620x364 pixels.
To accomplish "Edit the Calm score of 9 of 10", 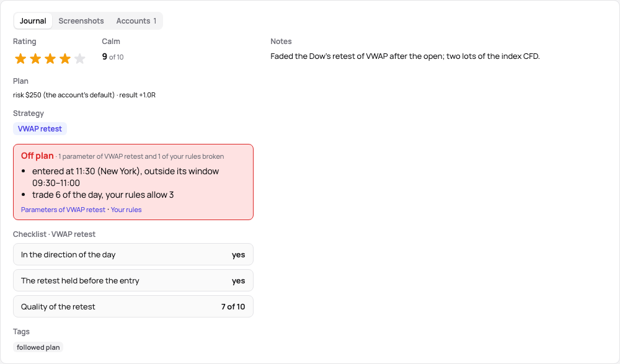I will coord(113,57).
